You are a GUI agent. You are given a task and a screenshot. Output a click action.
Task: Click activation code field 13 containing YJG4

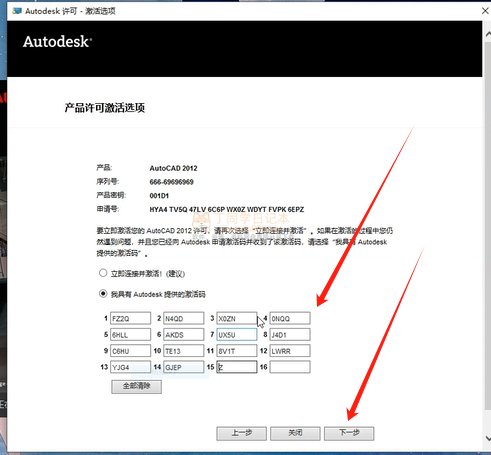[130, 367]
